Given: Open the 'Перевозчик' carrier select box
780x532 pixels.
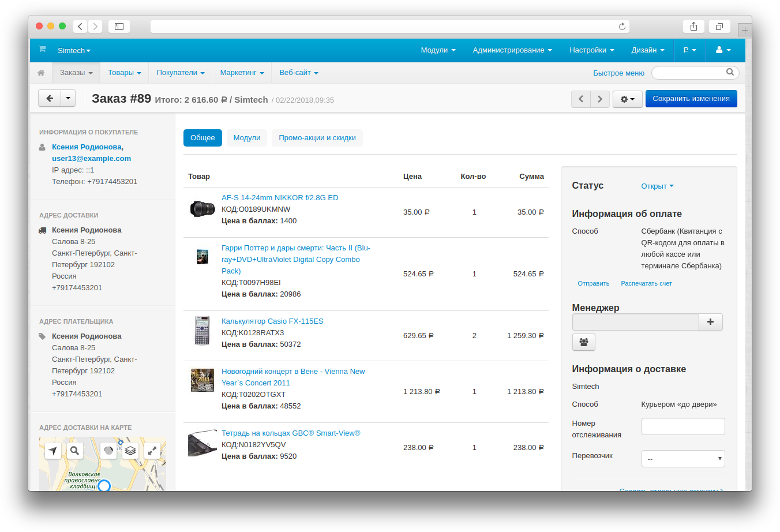Looking at the screenshot, I should (x=682, y=459).
